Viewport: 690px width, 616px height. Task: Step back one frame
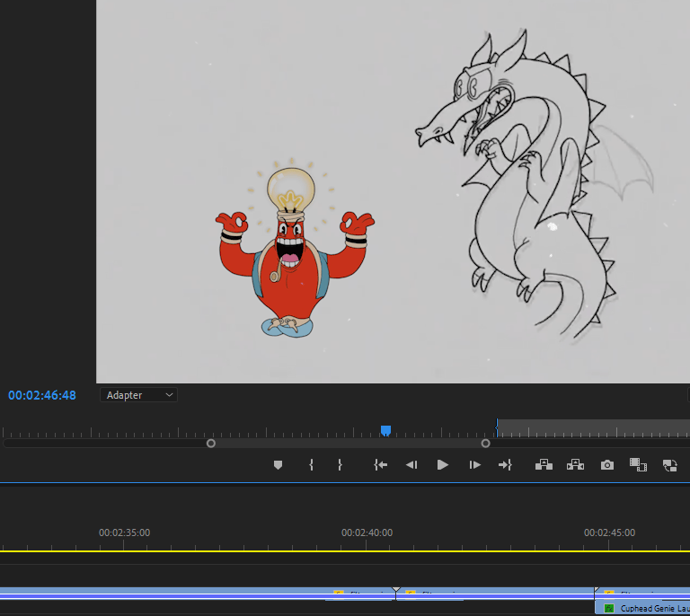(411, 465)
